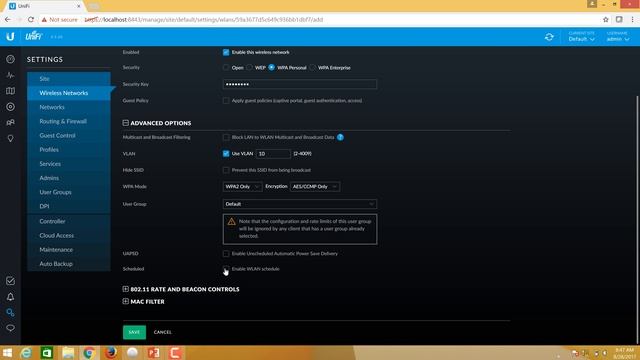Open Profiles menu item
This screenshot has height=360, width=640.
point(69,150)
